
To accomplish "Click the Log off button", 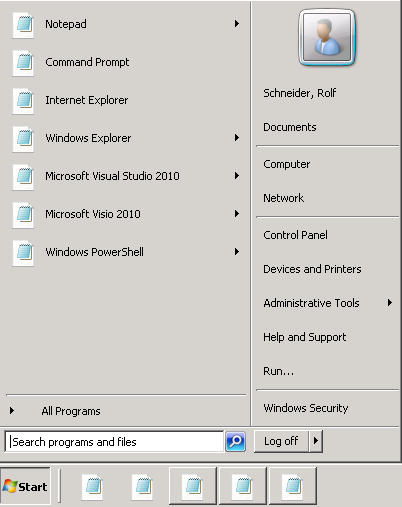I will [x=282, y=441].
